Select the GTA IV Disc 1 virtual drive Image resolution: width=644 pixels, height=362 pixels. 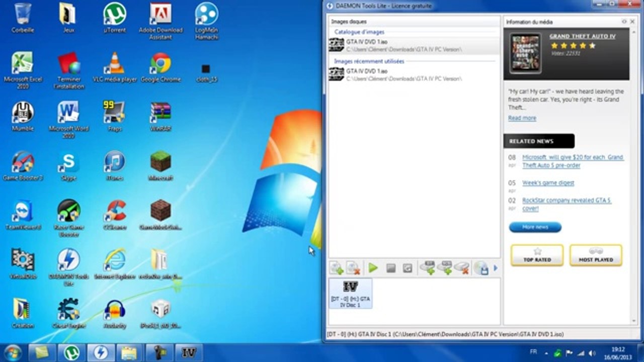point(350,294)
